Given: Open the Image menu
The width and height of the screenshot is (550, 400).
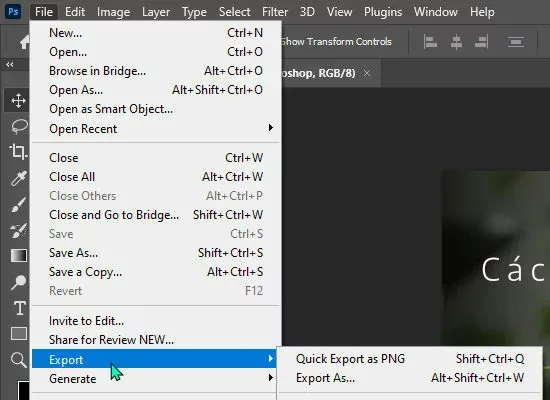Looking at the screenshot, I should (x=113, y=12).
